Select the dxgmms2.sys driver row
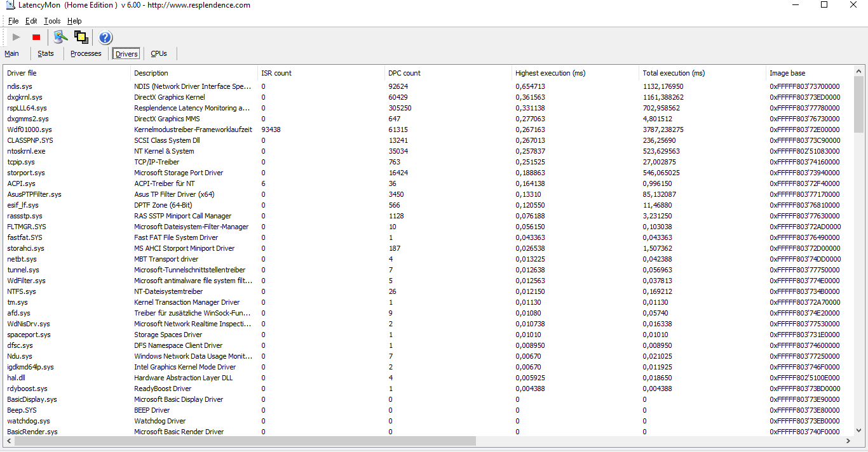868x452 pixels. click(428, 119)
